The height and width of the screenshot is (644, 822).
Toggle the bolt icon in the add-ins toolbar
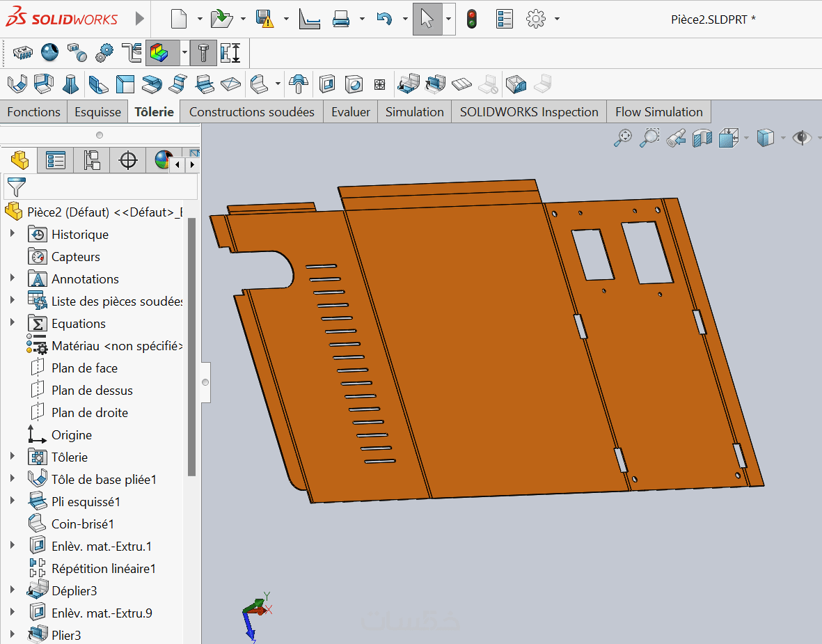tap(203, 53)
